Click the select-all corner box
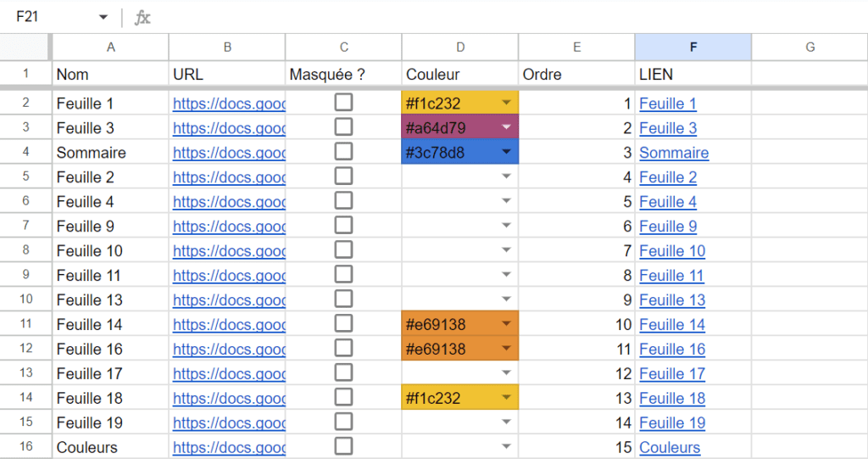The width and height of the screenshot is (868, 459). click(x=25, y=48)
